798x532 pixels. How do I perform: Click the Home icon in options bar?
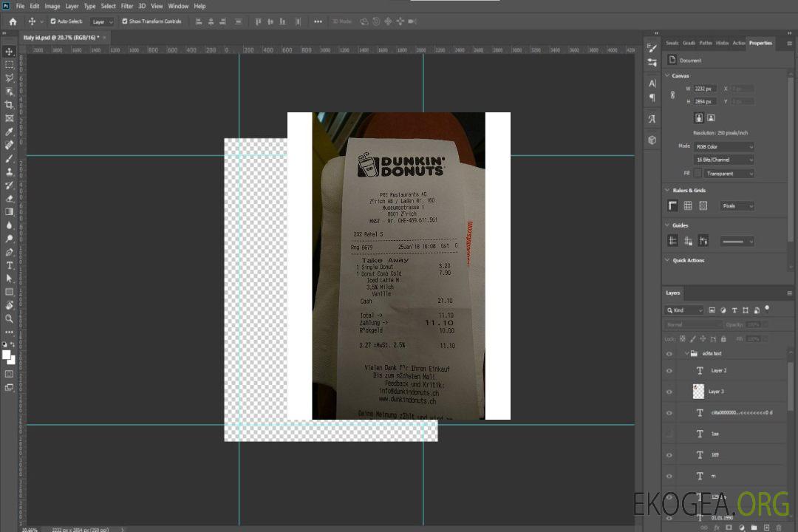click(x=13, y=21)
